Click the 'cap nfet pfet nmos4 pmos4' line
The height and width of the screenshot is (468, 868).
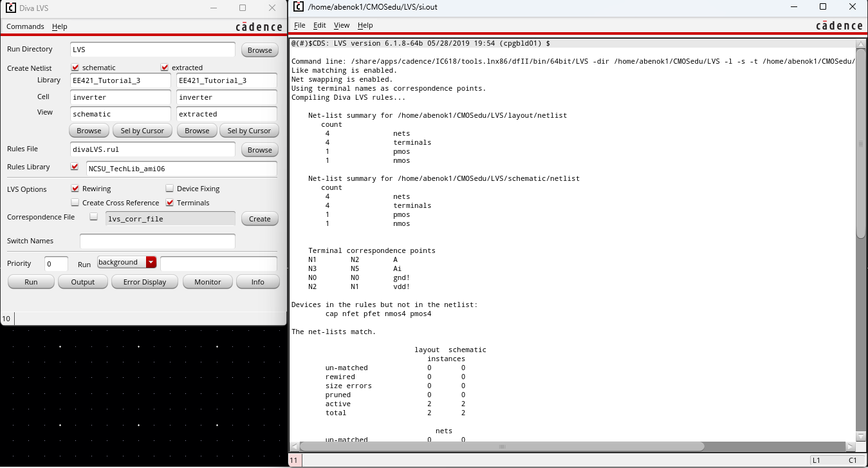(x=378, y=314)
